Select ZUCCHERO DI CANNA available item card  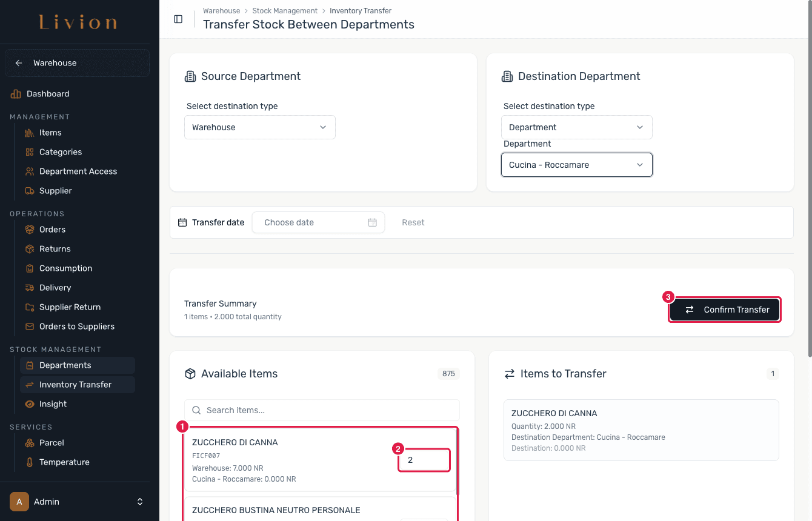coord(321,460)
